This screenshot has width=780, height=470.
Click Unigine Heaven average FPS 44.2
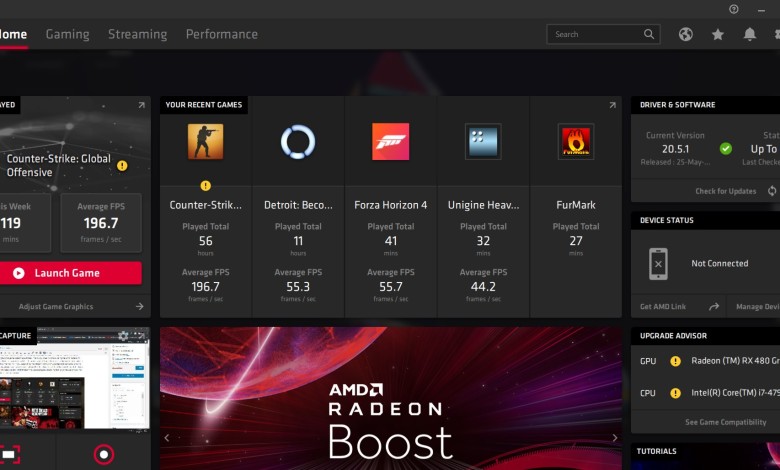click(483, 286)
